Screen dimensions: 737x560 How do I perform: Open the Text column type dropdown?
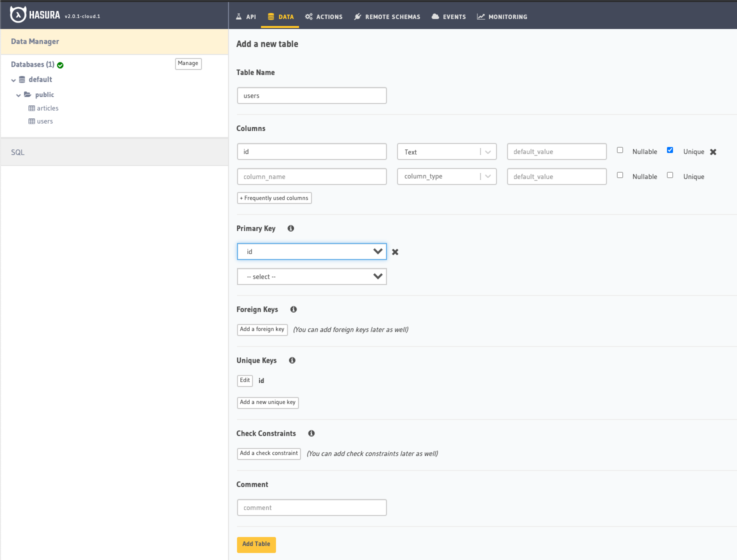click(447, 151)
